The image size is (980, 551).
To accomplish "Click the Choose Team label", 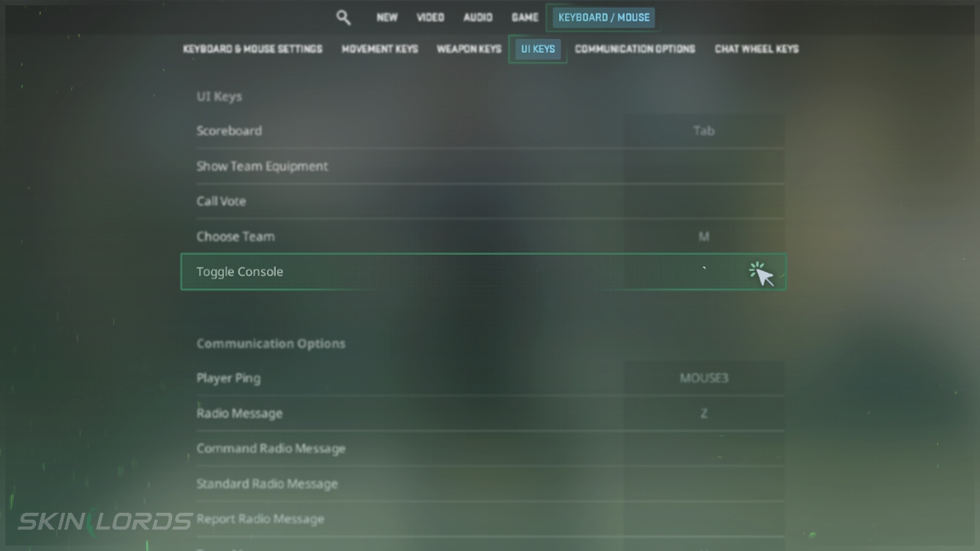I will point(235,236).
